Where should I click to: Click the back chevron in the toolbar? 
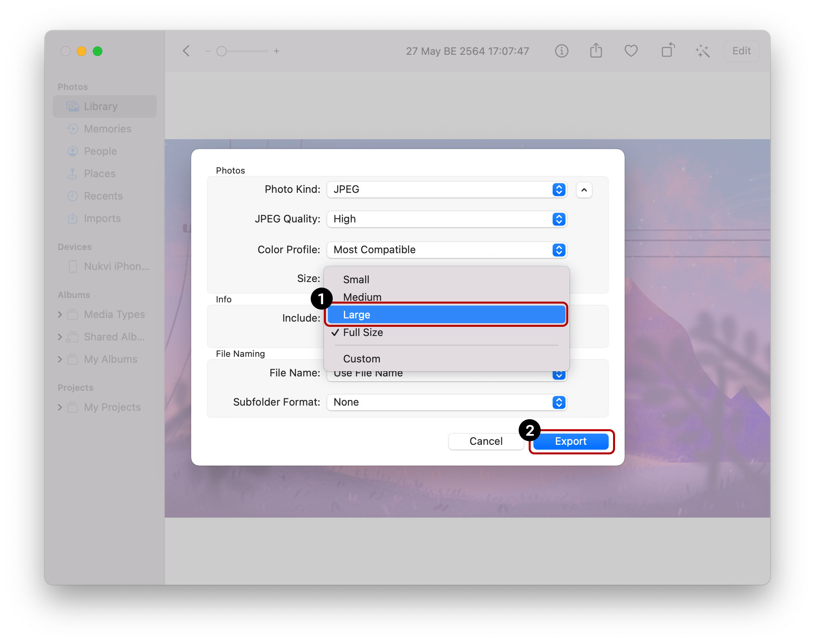186,51
